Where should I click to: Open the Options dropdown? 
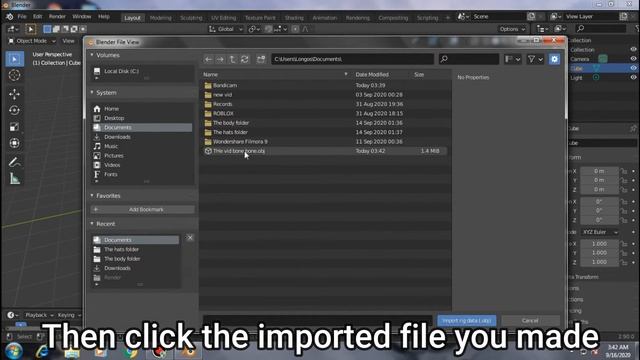coord(512,29)
